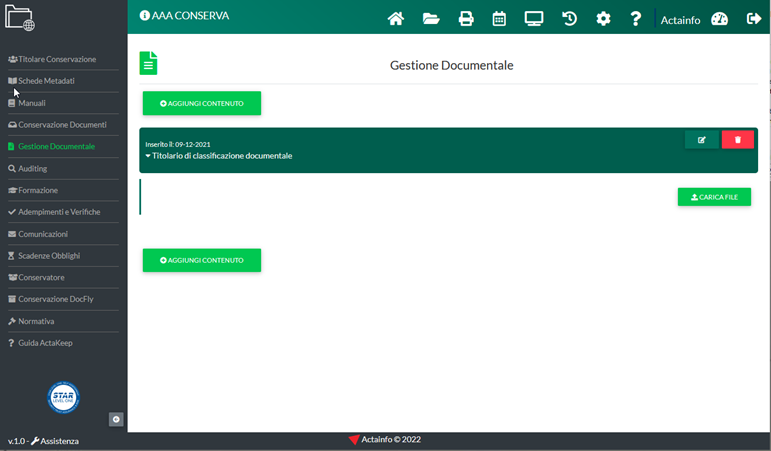
Task: Collapse the sidebar with small toggle button
Action: click(x=116, y=419)
